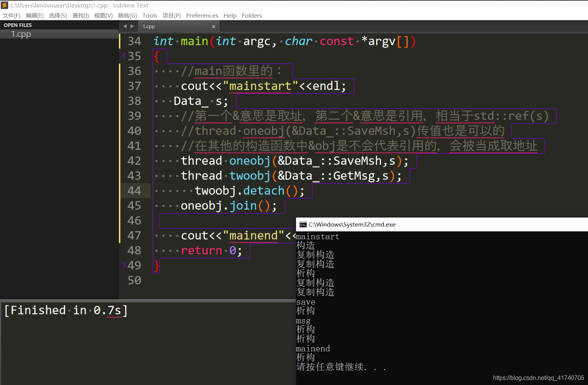Click '请按任意键继续' prompt in cmd window
The width and height of the screenshot is (588, 385).
[341, 367]
